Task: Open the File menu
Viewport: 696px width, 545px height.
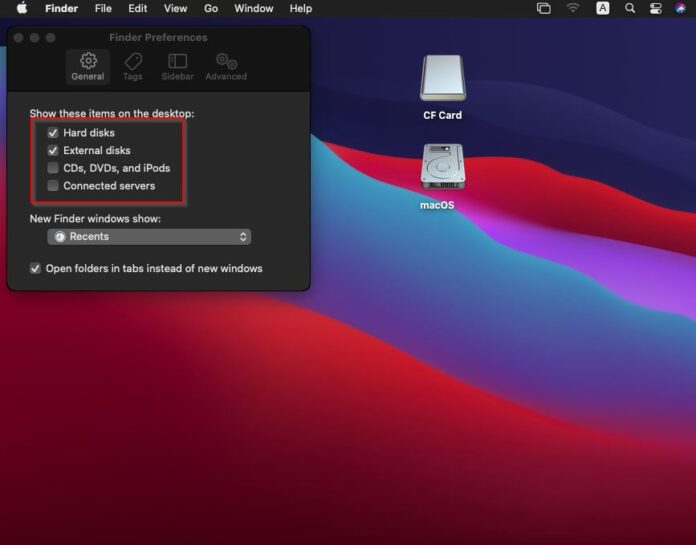Action: click(x=103, y=8)
